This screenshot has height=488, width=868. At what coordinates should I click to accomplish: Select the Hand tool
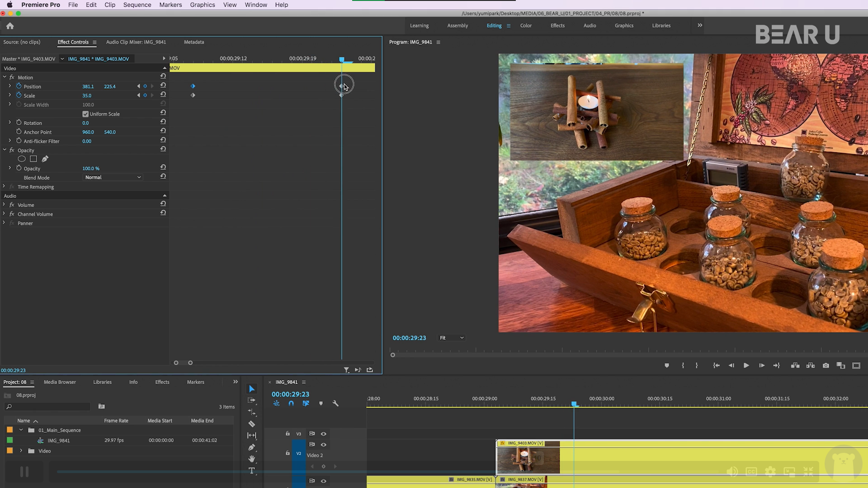point(252,459)
